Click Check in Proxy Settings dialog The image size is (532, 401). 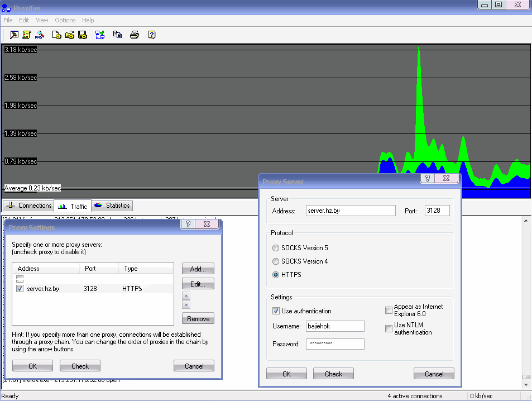(80, 366)
